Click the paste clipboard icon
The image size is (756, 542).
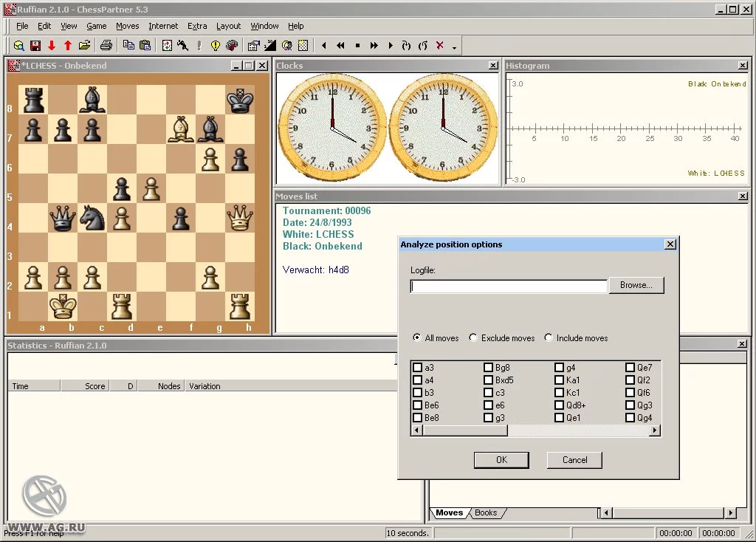[145, 45]
